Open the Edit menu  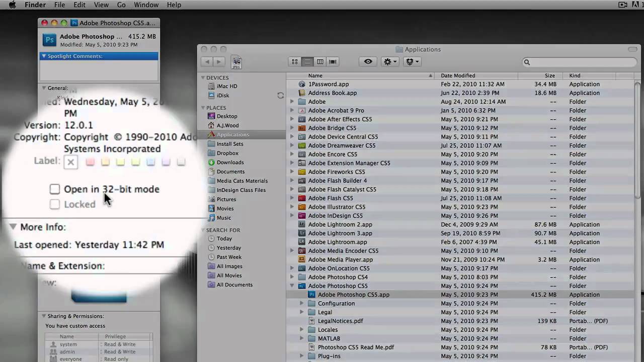[x=79, y=5]
